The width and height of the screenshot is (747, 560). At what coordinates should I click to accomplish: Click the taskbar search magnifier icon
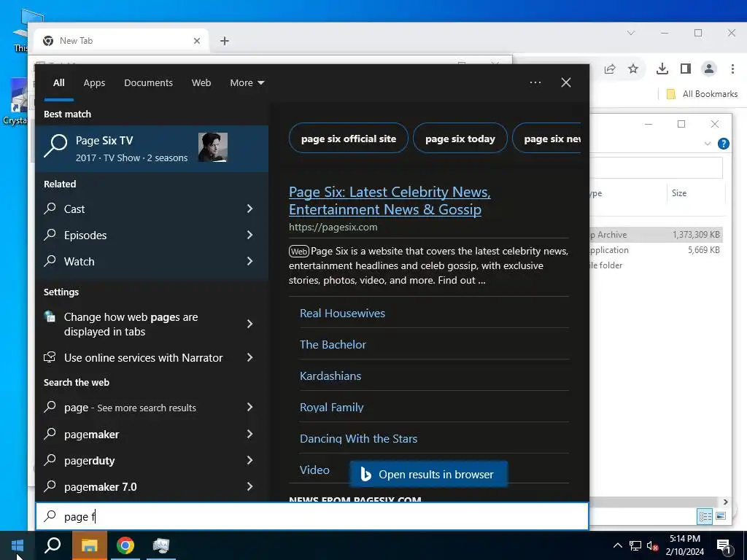pyautogui.click(x=53, y=545)
